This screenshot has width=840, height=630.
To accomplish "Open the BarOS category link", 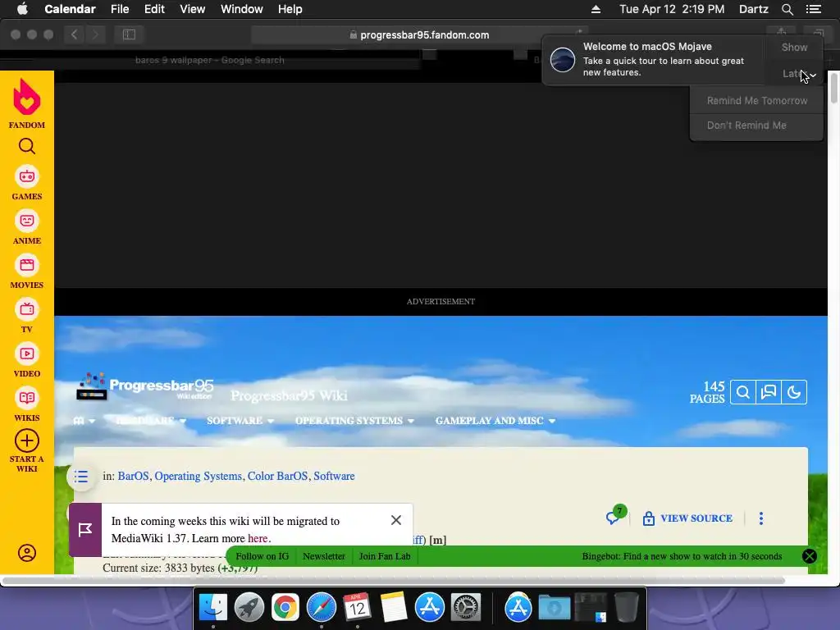I will point(134,476).
